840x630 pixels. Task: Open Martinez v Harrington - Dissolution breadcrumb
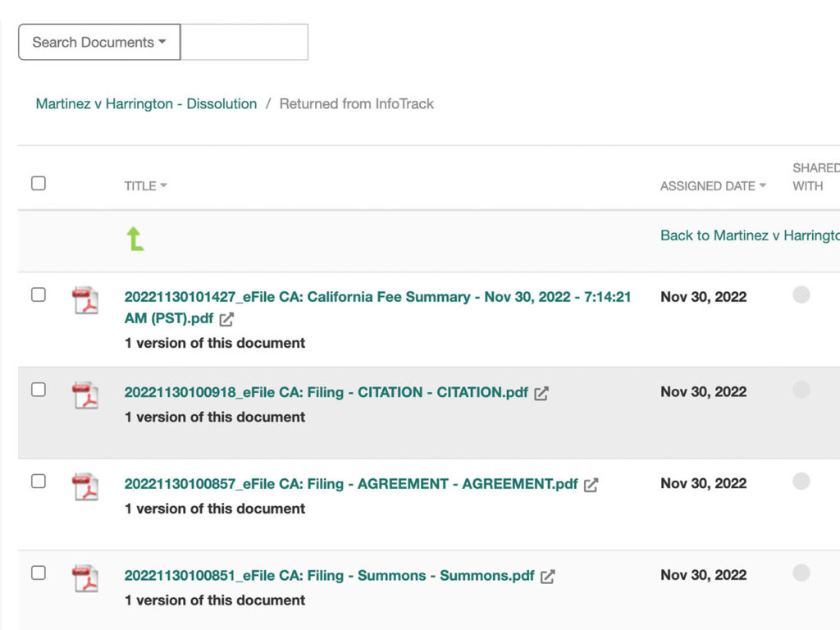point(145,103)
